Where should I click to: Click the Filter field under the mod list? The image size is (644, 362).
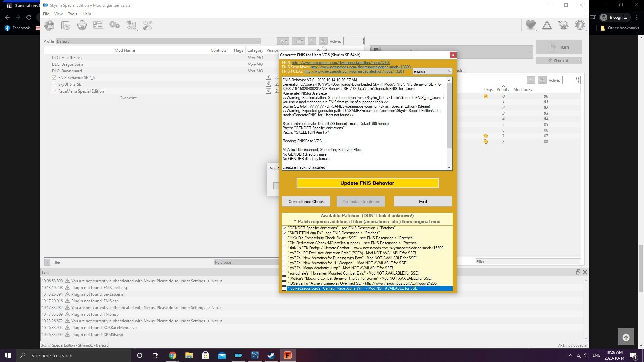click(x=132, y=262)
